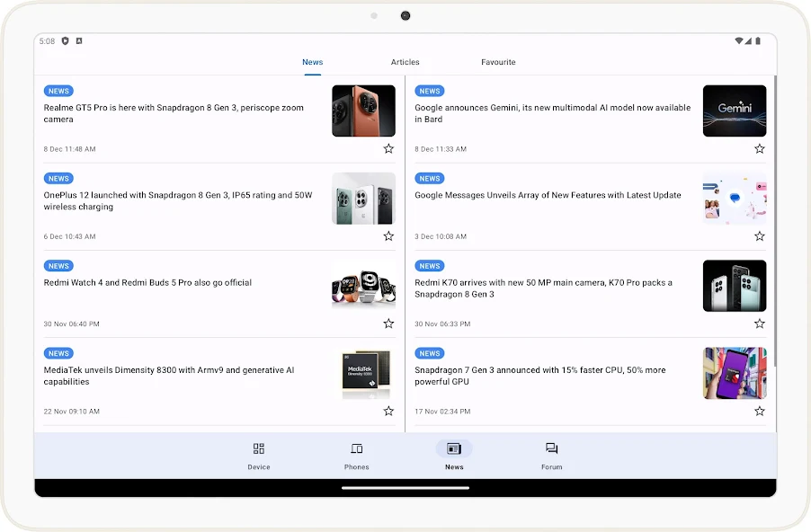Star the Google Gemini announcement article
This screenshot has width=811, height=532.
pos(759,149)
